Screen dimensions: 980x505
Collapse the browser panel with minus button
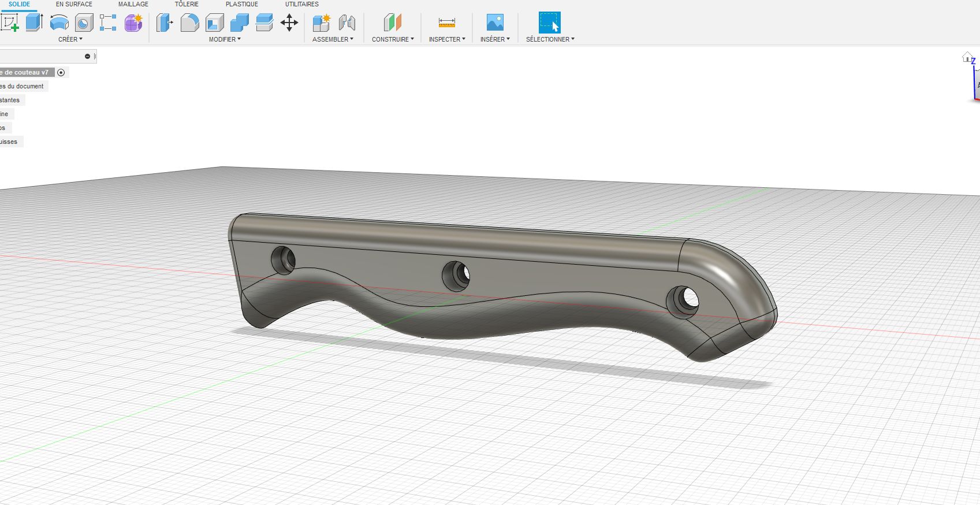click(88, 57)
